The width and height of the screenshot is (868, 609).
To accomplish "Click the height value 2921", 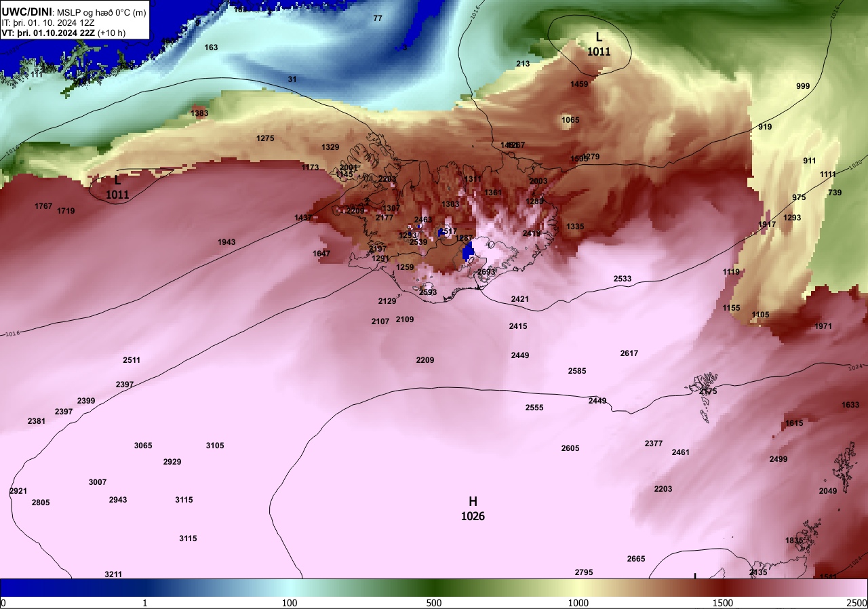I will [18, 491].
